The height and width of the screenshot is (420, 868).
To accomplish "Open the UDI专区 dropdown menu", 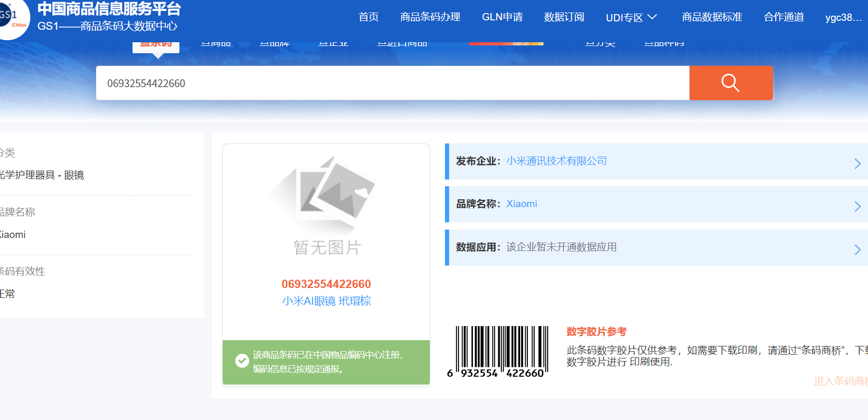I will coord(631,17).
